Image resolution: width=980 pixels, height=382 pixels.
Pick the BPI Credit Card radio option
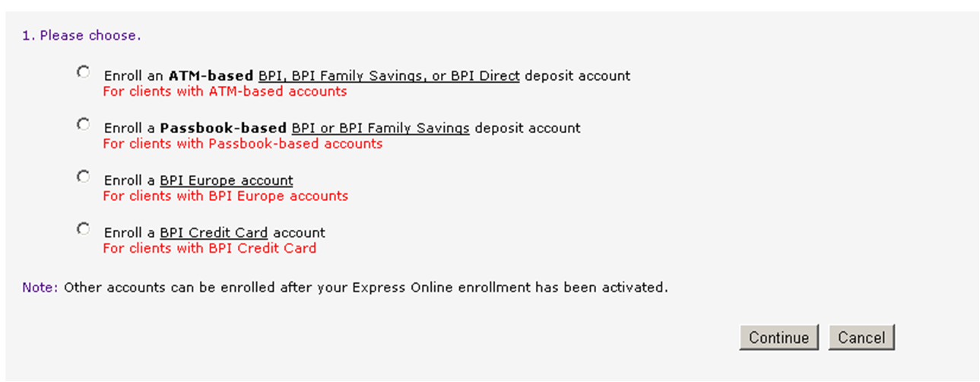83,228
